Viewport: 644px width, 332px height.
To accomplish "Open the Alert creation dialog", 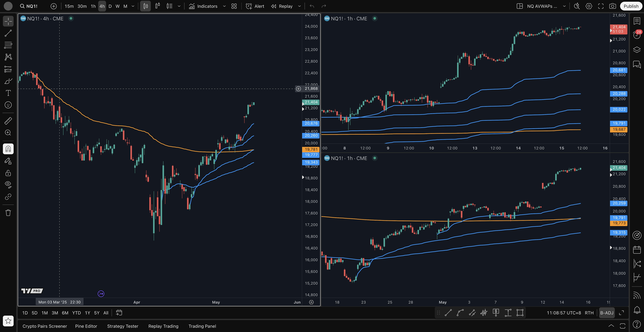I will pos(255,6).
